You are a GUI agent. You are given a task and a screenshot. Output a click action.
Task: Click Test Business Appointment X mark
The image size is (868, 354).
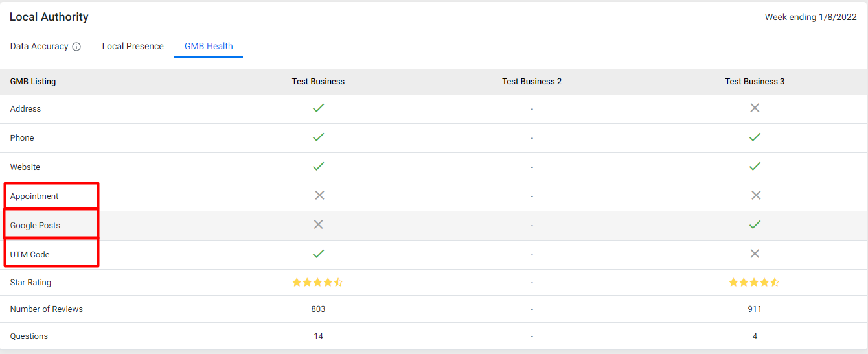coord(319,195)
